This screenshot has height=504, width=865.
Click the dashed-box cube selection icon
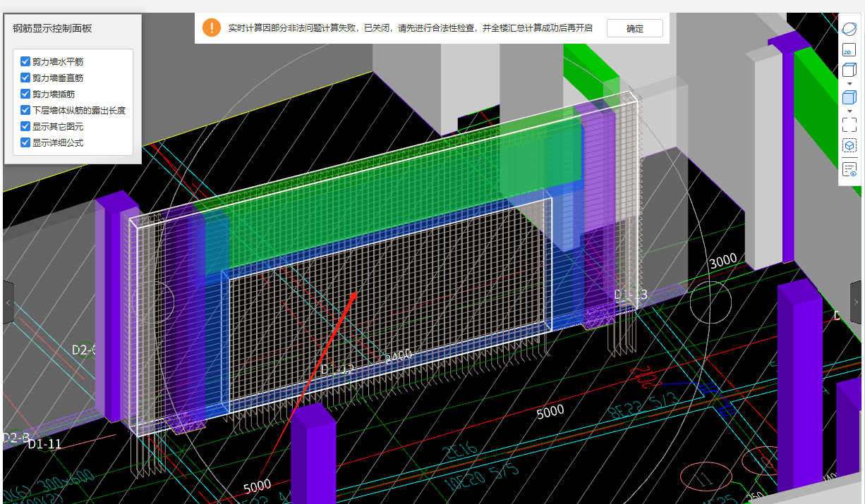point(849,145)
